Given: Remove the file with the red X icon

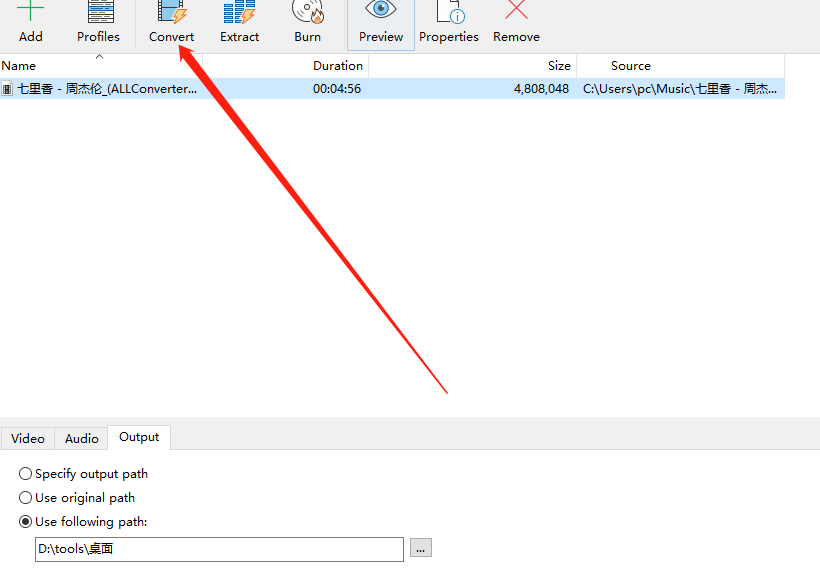Looking at the screenshot, I should coord(516,9).
